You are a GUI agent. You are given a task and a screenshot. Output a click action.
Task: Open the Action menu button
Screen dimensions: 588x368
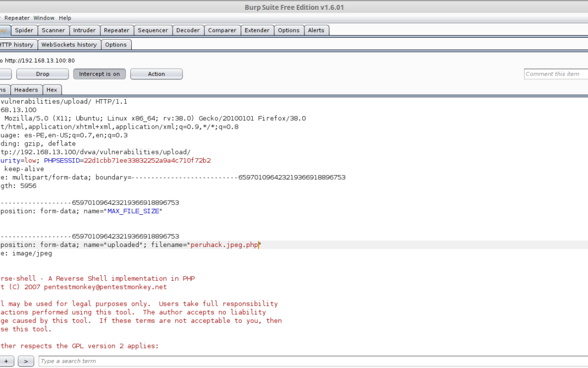pos(156,74)
